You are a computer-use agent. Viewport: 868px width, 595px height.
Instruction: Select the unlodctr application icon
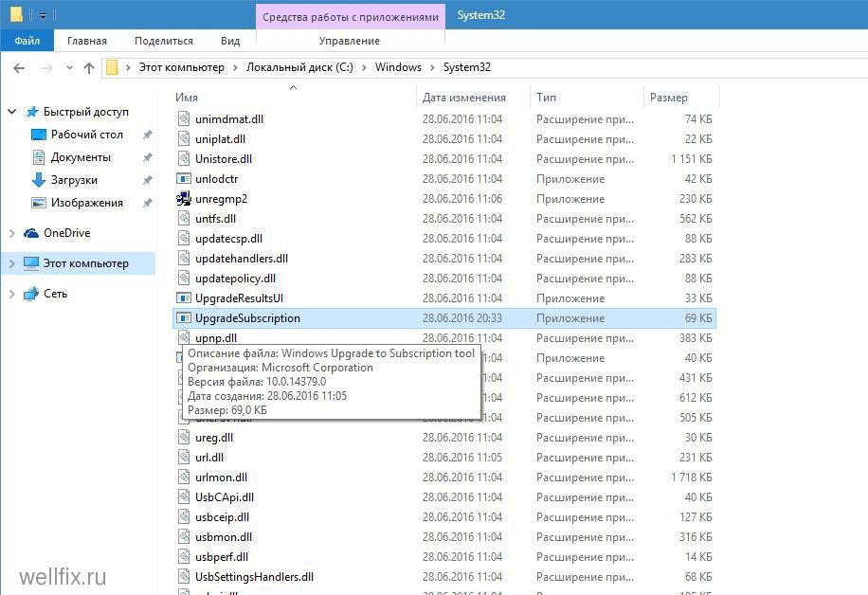(x=184, y=179)
